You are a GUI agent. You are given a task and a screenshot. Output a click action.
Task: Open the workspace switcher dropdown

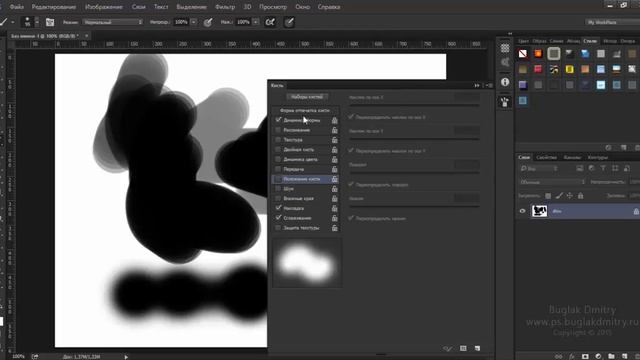(612, 22)
